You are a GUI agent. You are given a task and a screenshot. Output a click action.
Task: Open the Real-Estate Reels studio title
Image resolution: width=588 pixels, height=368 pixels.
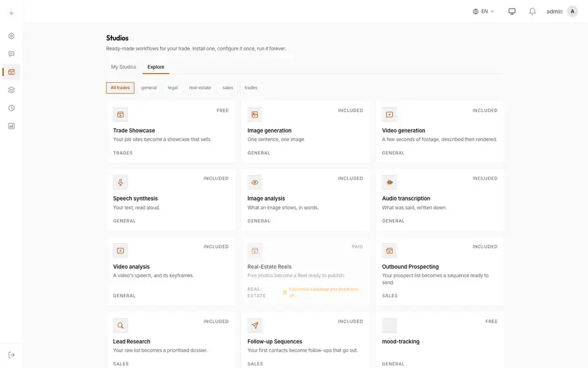pyautogui.click(x=269, y=267)
